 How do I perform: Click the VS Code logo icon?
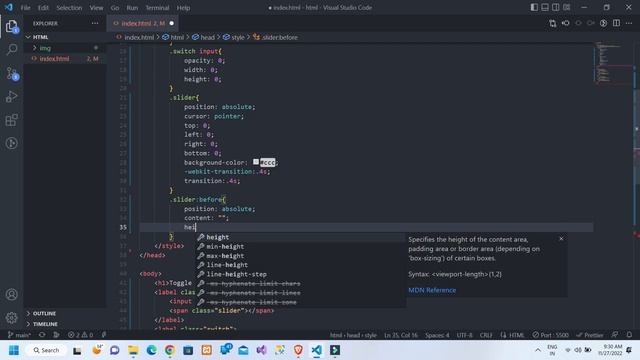[x=9, y=7]
